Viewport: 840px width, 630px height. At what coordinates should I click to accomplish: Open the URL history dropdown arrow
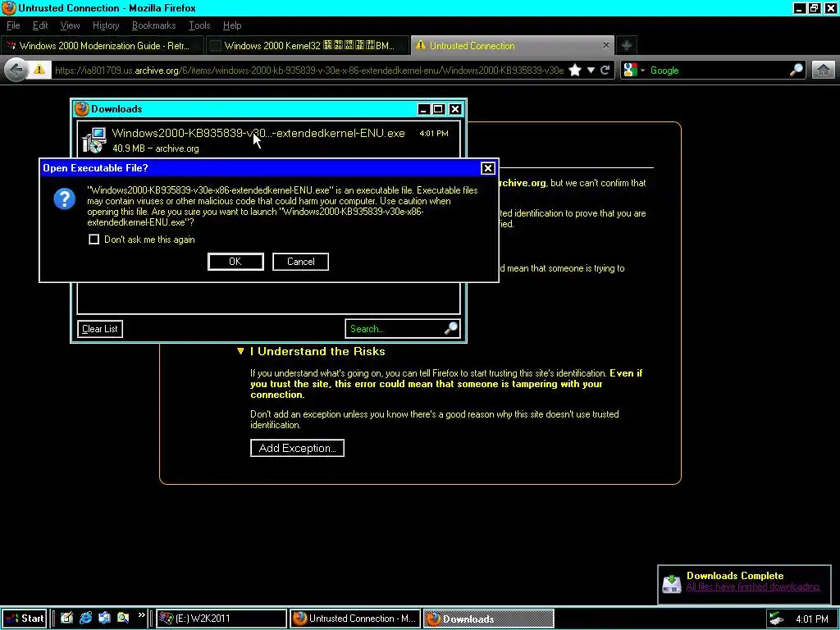click(x=591, y=71)
